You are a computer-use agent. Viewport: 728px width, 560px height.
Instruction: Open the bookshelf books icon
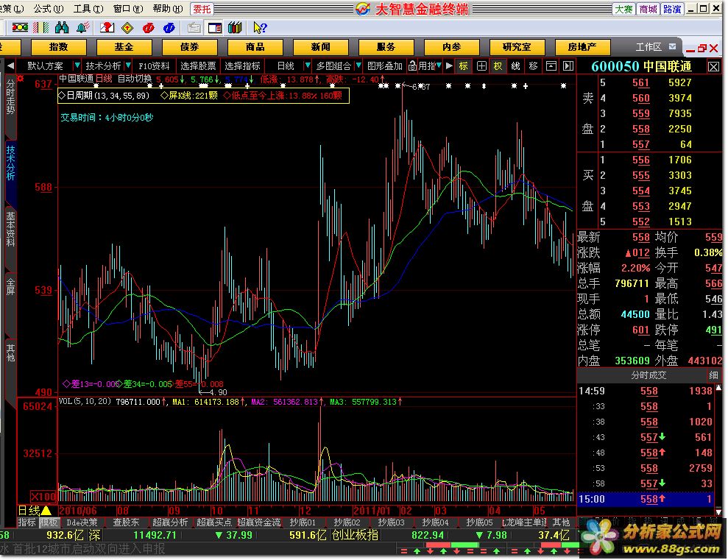pos(235,28)
